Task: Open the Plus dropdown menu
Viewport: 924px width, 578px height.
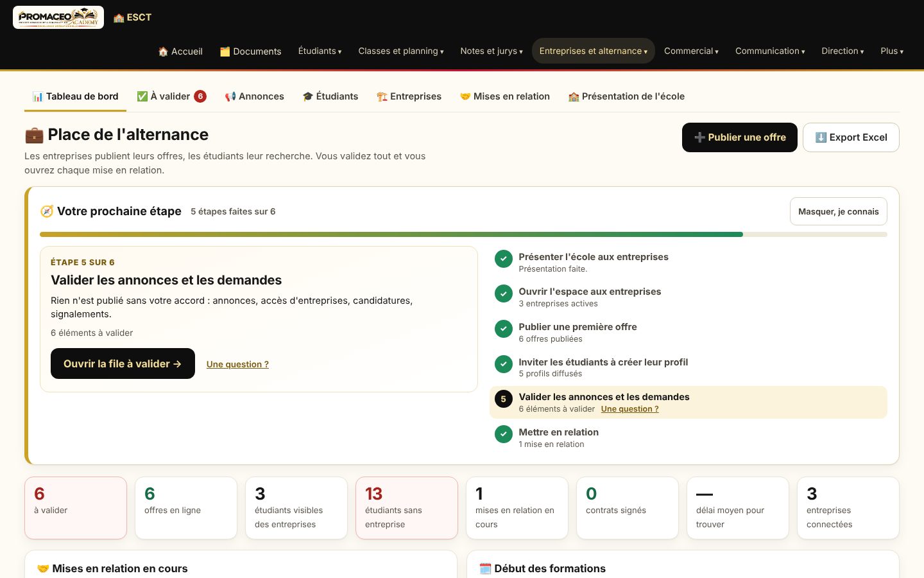Action: pos(892,51)
